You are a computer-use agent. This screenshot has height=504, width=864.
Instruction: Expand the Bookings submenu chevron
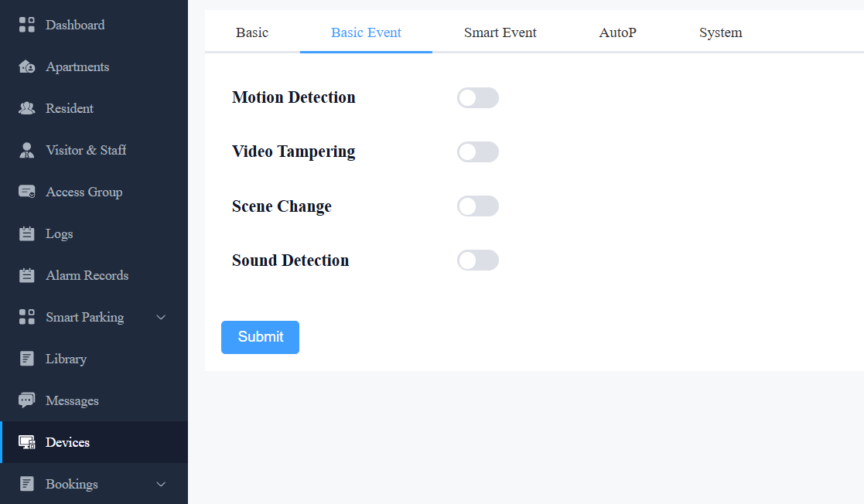click(x=161, y=484)
